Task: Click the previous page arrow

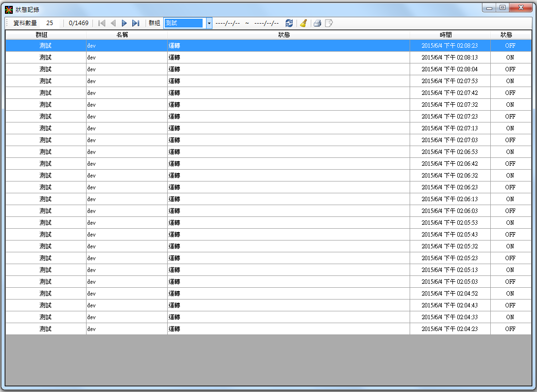Action: pyautogui.click(x=113, y=23)
